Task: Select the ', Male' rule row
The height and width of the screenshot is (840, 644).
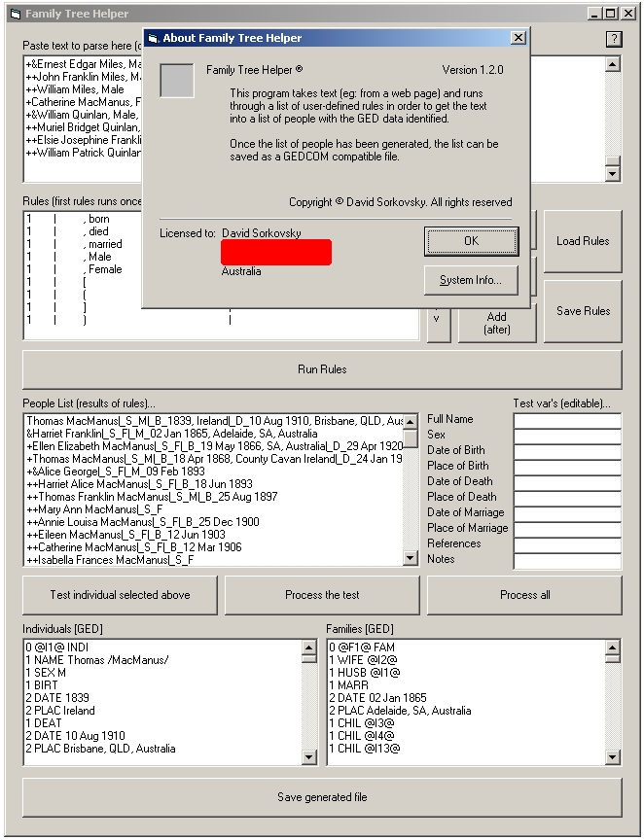Action: [x=83, y=257]
